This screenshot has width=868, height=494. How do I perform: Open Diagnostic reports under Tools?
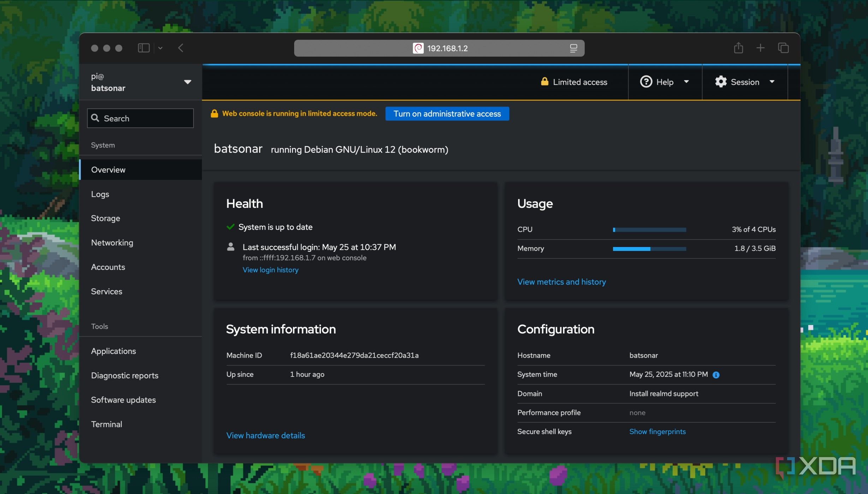pyautogui.click(x=141, y=375)
